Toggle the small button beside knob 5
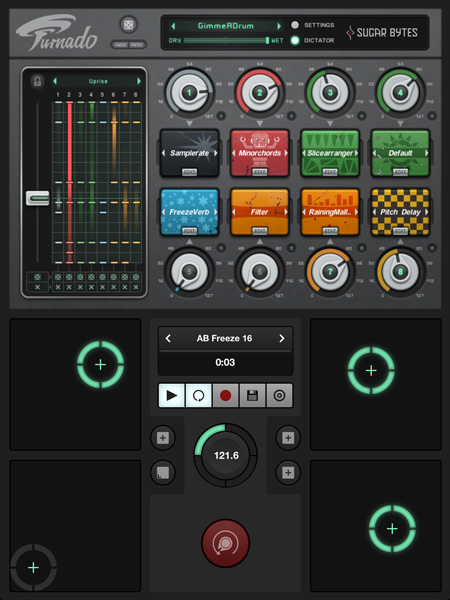 click(221, 248)
